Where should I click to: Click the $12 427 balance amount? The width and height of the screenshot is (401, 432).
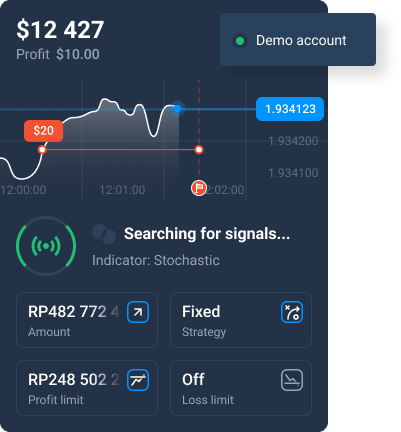coord(60,30)
